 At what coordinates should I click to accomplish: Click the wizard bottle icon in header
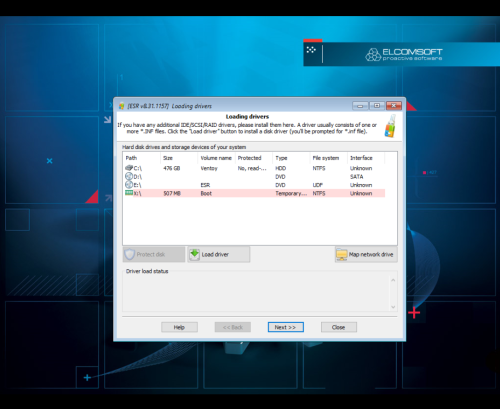391,126
